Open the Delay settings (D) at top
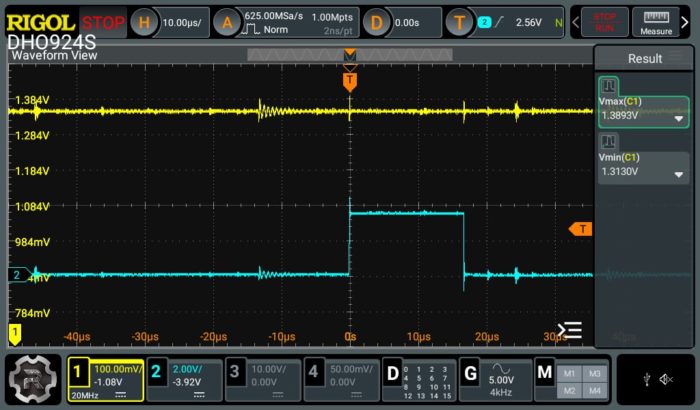700x410 pixels. click(377, 22)
